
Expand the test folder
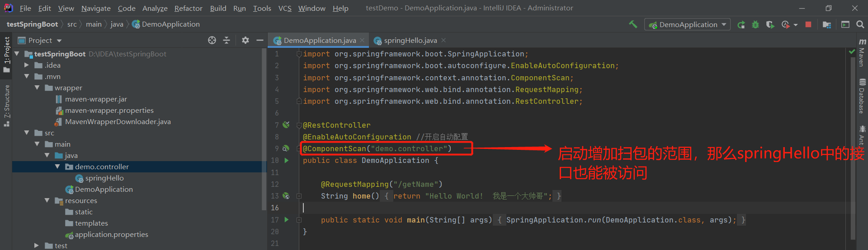coord(37,245)
